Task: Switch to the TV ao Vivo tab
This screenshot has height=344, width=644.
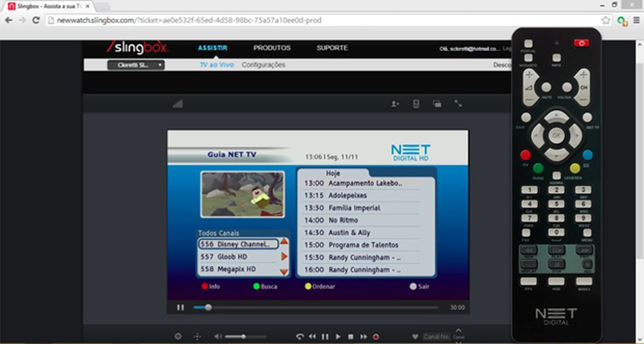Action: pyautogui.click(x=217, y=65)
